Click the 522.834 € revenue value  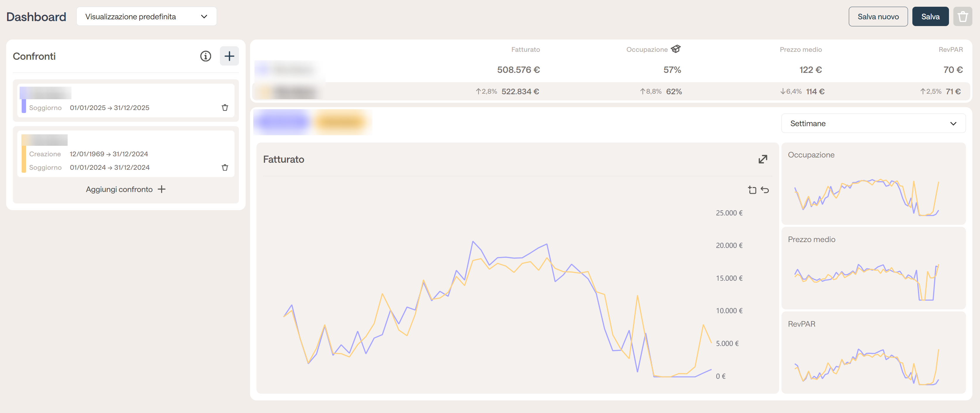point(520,91)
